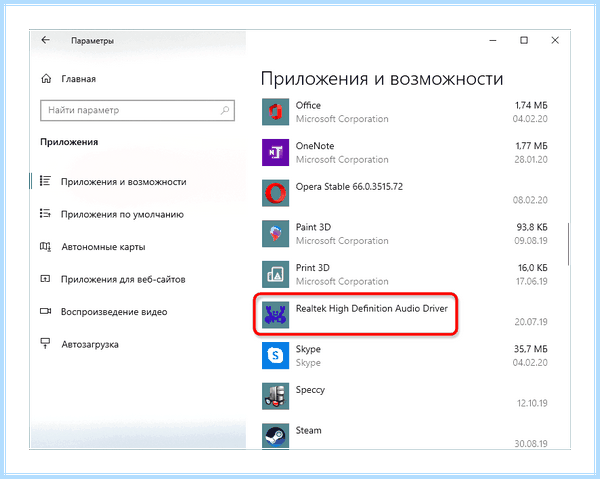Select OneNote app name text

315,146
